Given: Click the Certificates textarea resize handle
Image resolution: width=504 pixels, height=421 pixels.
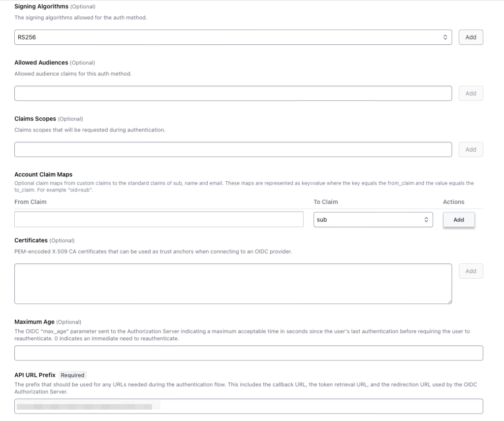Looking at the screenshot, I should (x=449, y=301).
